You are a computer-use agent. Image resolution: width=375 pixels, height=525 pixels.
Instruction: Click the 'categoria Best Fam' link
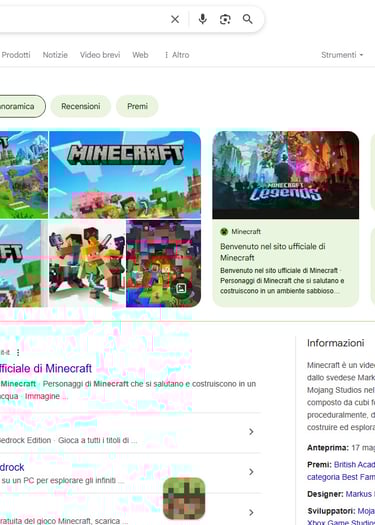341,477
